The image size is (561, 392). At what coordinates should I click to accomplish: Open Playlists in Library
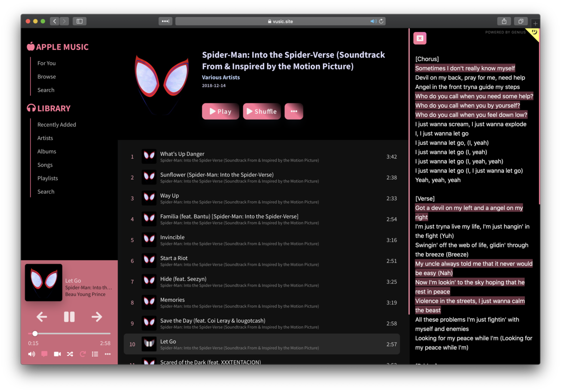[48, 178]
